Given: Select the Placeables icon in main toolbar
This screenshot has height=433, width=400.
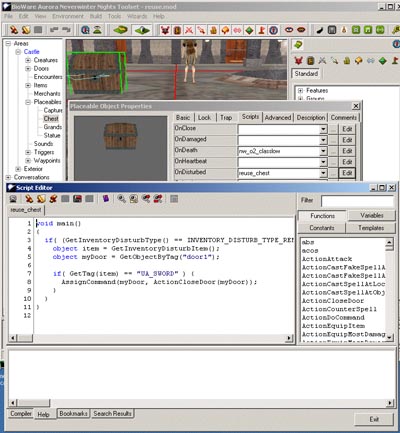Looking at the screenshot, I should [225, 30].
